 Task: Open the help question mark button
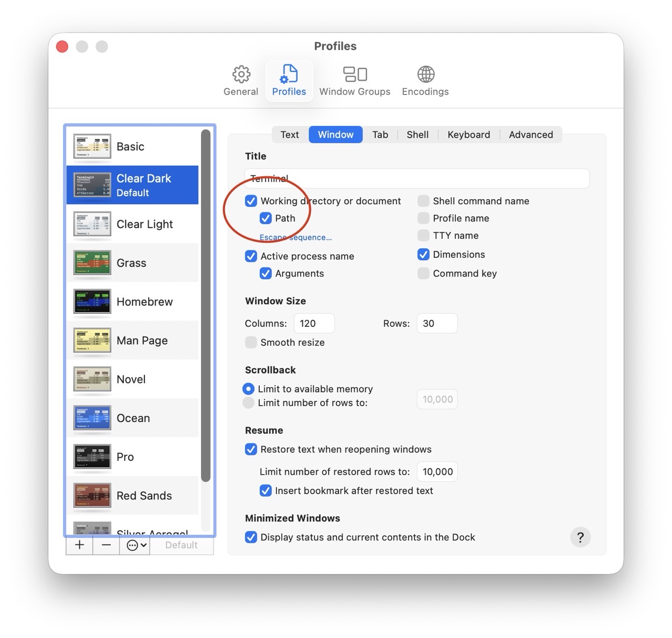pos(580,537)
